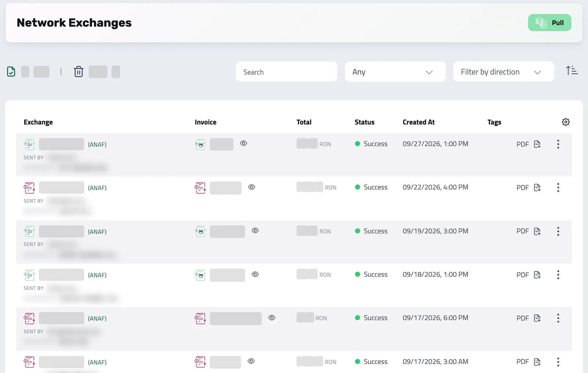This screenshot has width=588, height=373.
Task: Focus the Search input field
Action: click(287, 72)
